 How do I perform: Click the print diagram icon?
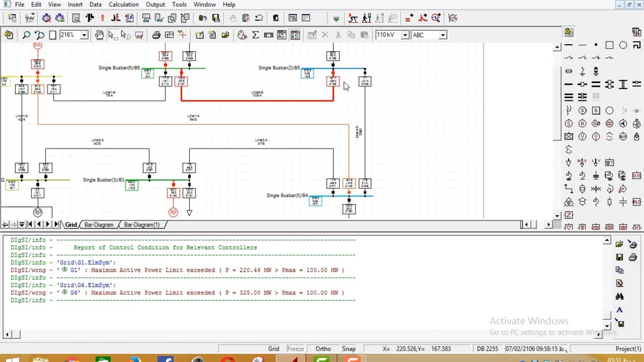point(156,35)
